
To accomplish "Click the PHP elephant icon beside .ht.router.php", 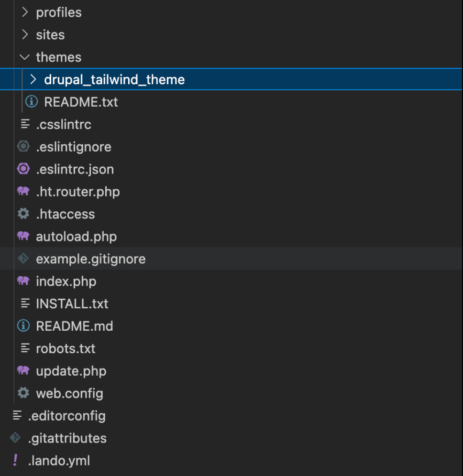I will [x=23, y=191].
